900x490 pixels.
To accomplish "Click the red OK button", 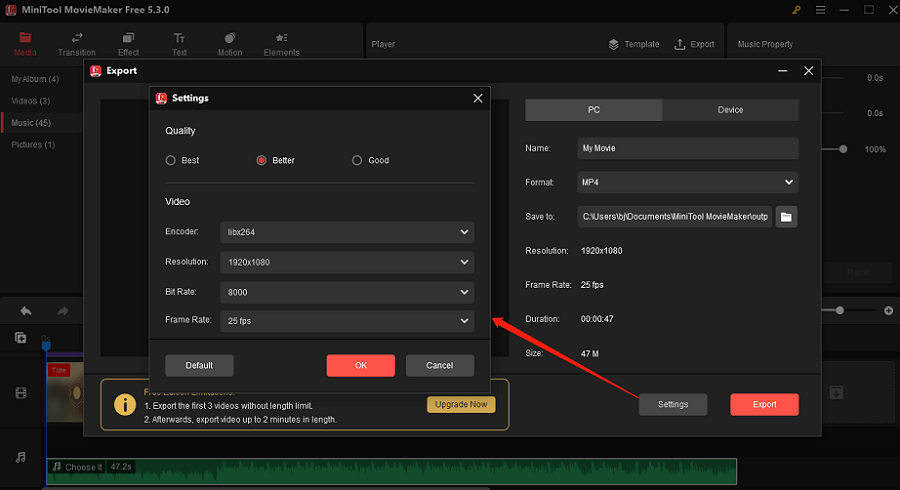I will click(x=360, y=365).
